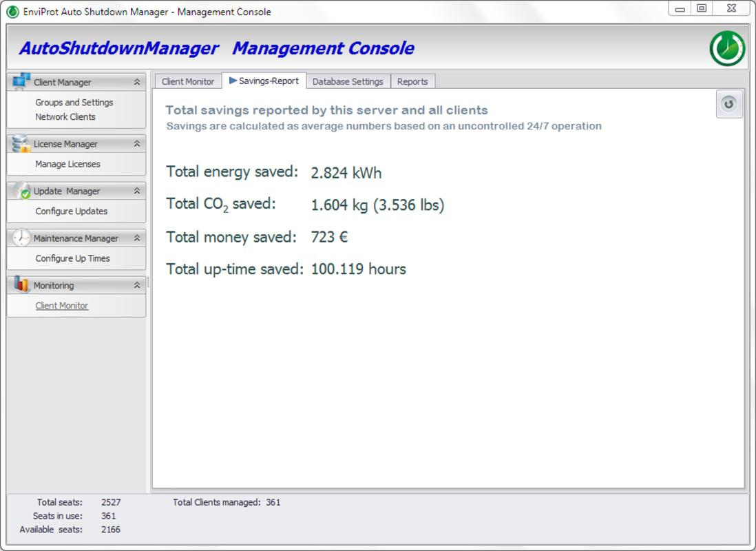
Task: Click the sidebar splitter grip handle
Action: click(149, 282)
